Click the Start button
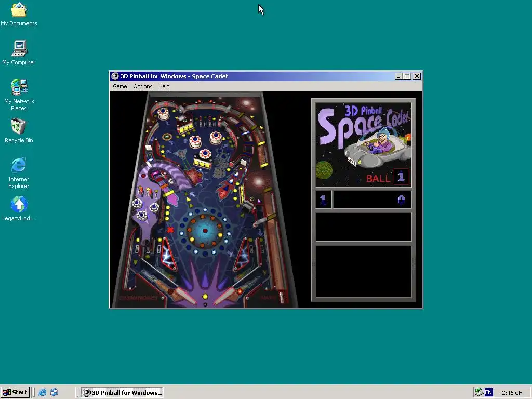Screen dimensions: 532x399 15,392
